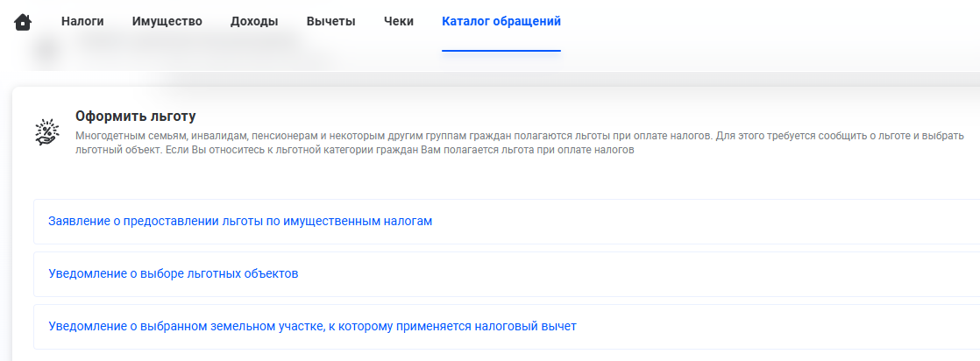Go to the Чеки tab
Image resolution: width=980 pixels, height=361 pixels.
click(x=399, y=21)
